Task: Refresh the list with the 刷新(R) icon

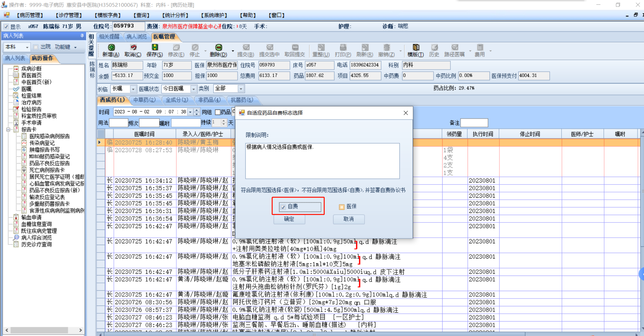Action: (x=365, y=47)
